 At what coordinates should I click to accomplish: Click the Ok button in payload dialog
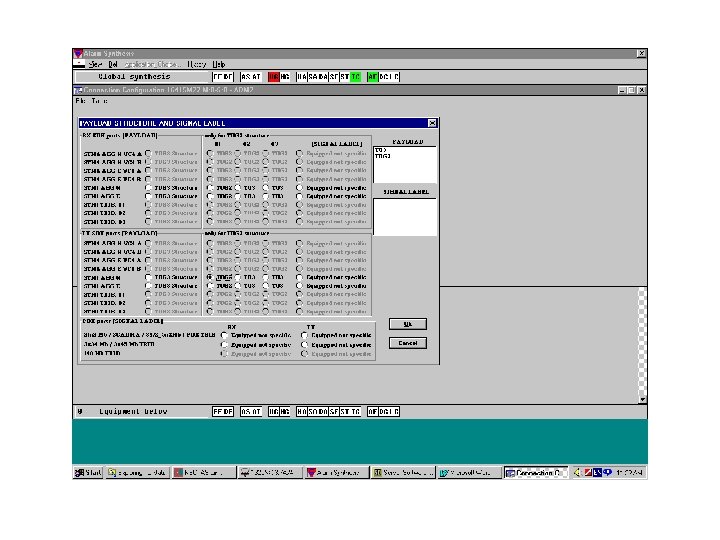[x=407, y=324]
